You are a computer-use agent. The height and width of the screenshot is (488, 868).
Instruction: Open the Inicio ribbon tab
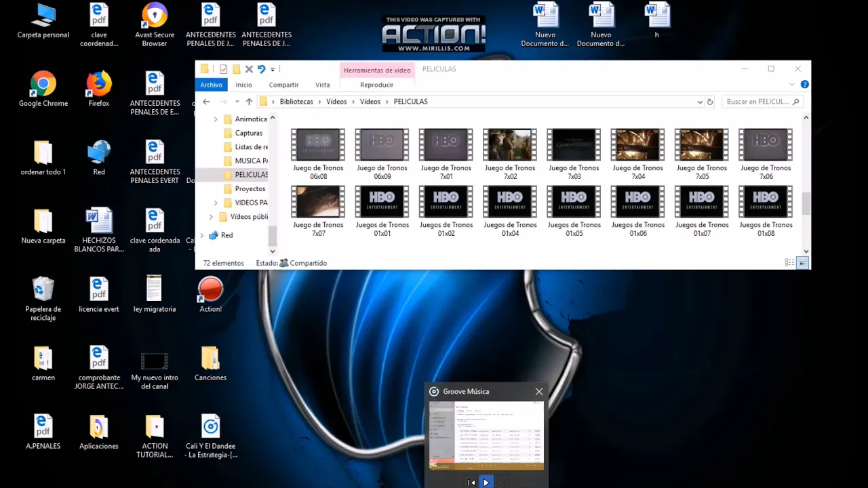click(x=243, y=85)
